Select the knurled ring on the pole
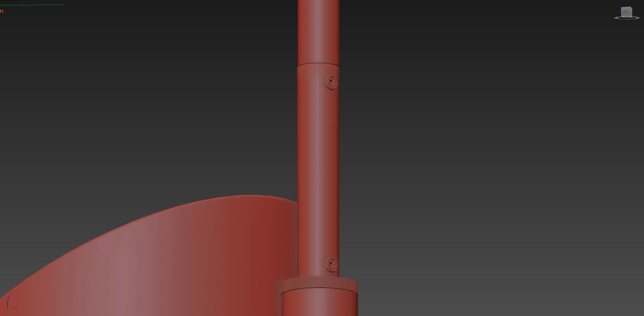This screenshot has width=644, height=316. [319, 285]
